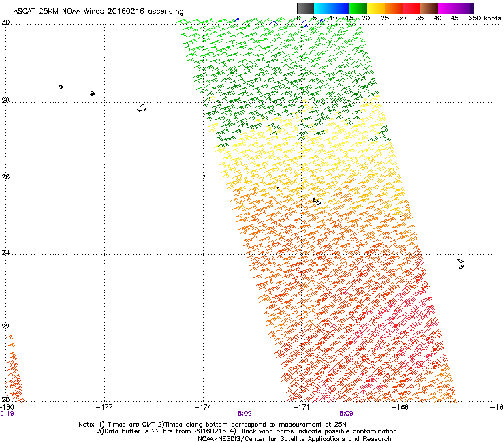Viewport: 504px width, 443px height.
Task: Click the '45' legend scale label
Action: coord(454,18)
